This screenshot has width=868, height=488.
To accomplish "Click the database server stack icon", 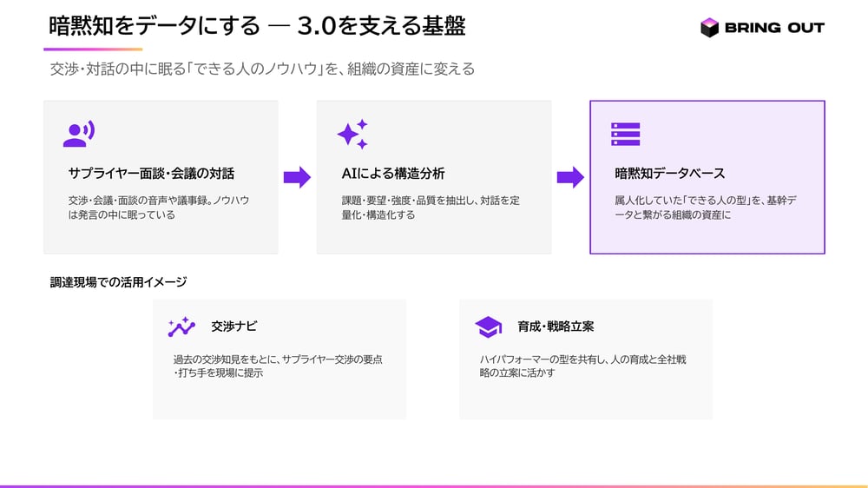I will [626, 134].
